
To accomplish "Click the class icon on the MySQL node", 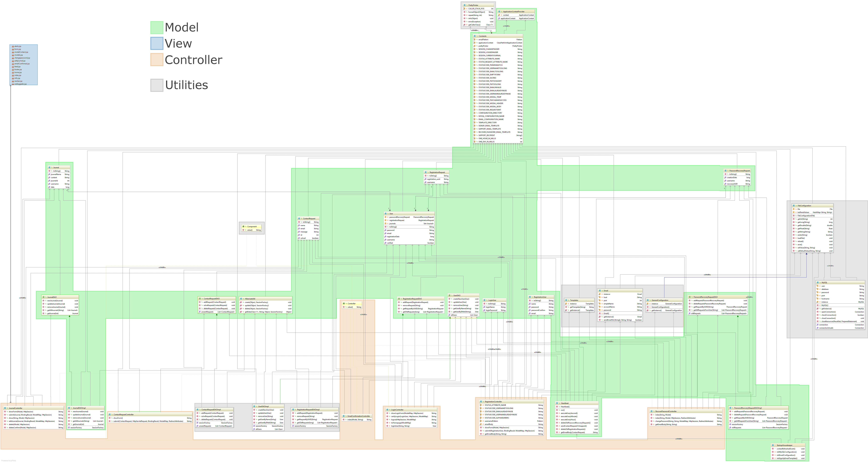I will [818, 283].
